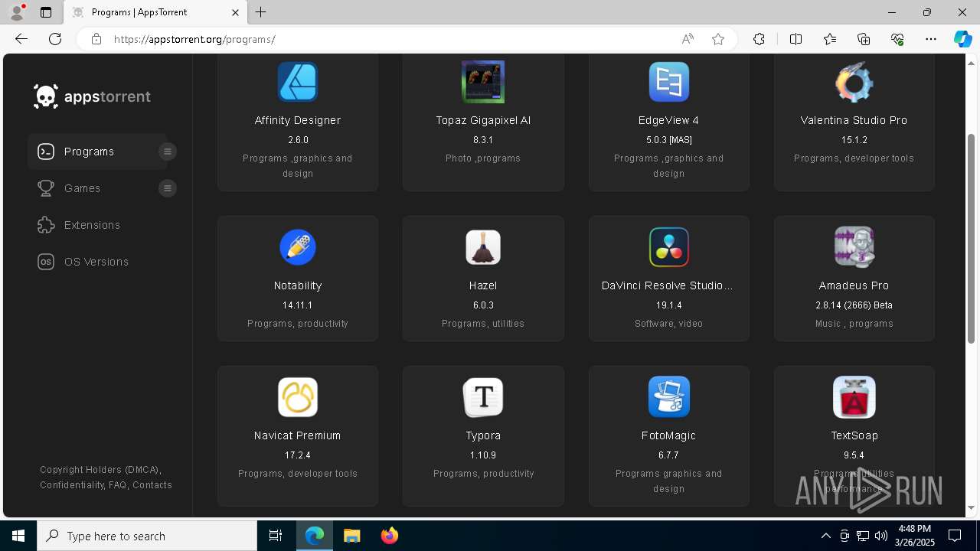
Task: Click the OS Versions icon in sidebar
Action: point(46,262)
